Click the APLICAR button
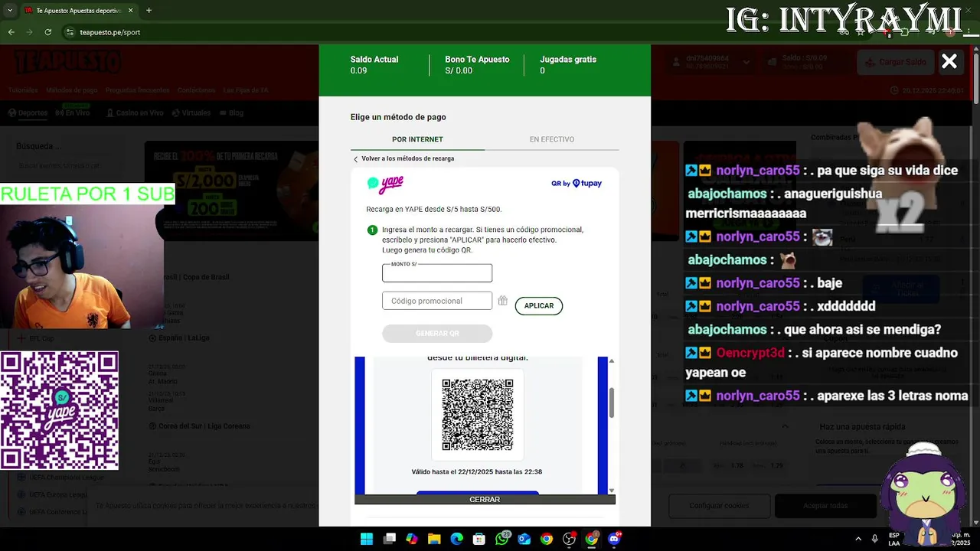Image resolution: width=980 pixels, height=551 pixels. tap(539, 305)
